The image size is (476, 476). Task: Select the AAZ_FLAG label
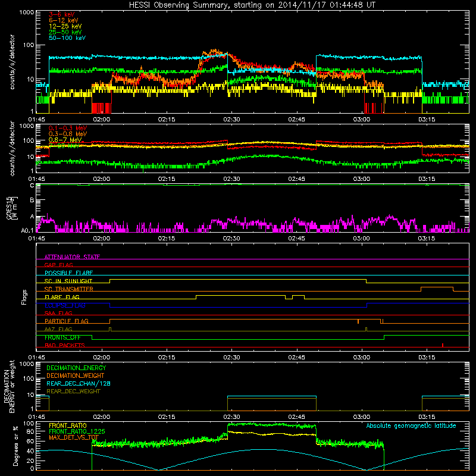tap(58, 329)
